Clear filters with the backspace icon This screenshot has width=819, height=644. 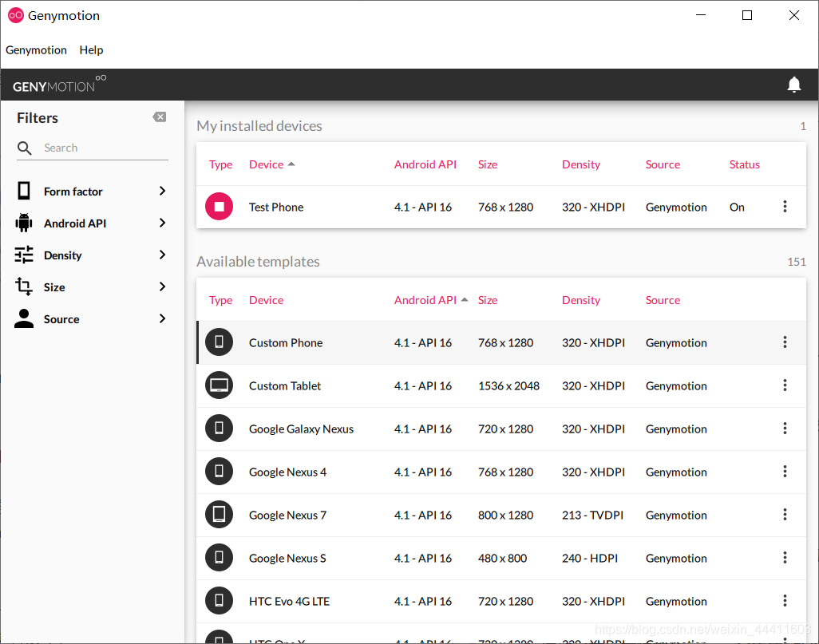(160, 117)
